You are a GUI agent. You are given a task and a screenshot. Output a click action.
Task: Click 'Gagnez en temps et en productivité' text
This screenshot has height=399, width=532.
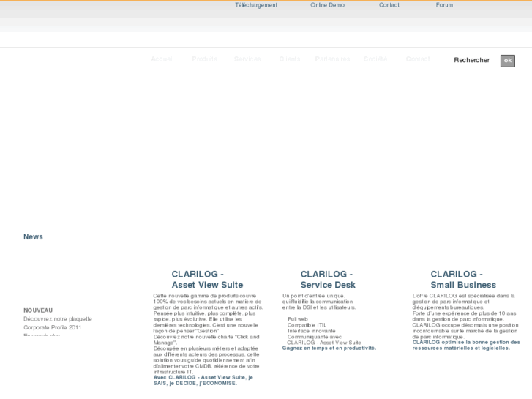click(329, 348)
